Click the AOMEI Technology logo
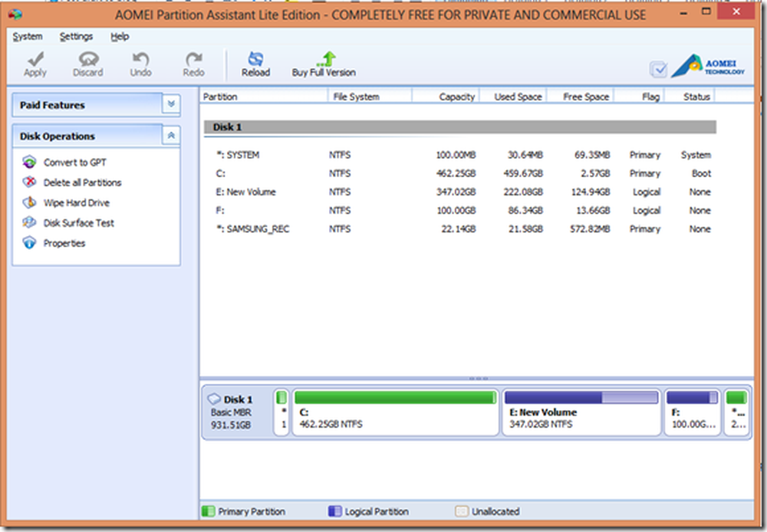The image size is (767, 532). (x=708, y=66)
